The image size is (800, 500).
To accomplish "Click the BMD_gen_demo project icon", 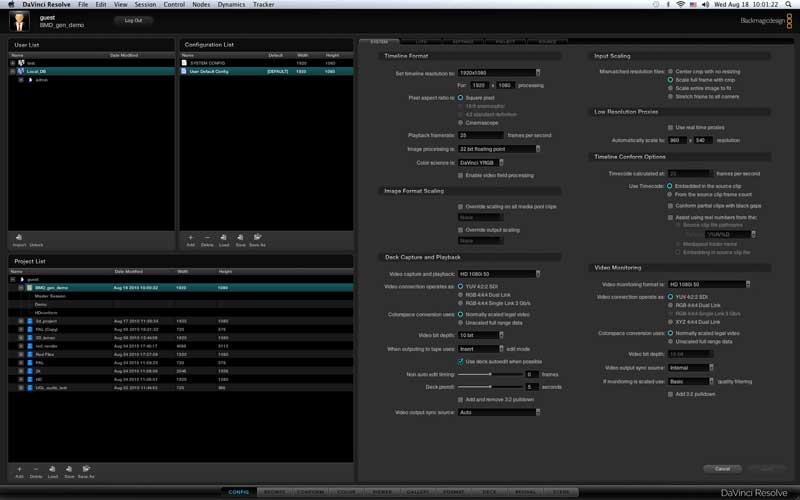I will (x=30, y=288).
